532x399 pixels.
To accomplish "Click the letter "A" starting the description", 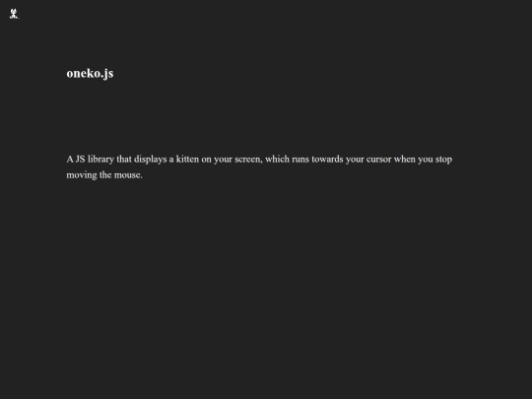I will tap(70, 160).
